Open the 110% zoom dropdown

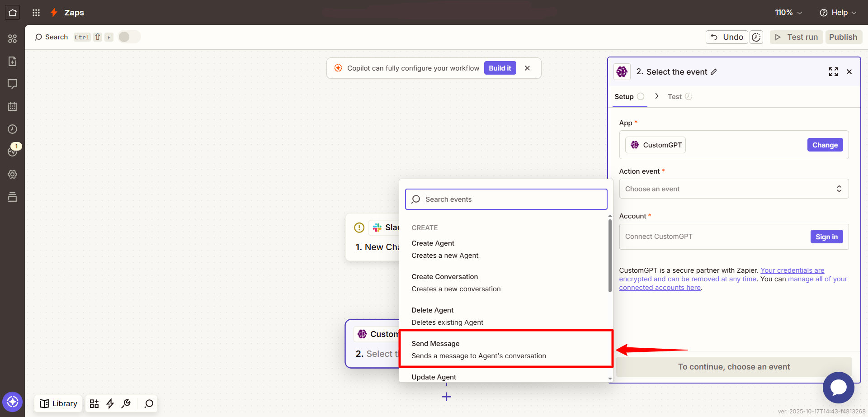point(788,13)
